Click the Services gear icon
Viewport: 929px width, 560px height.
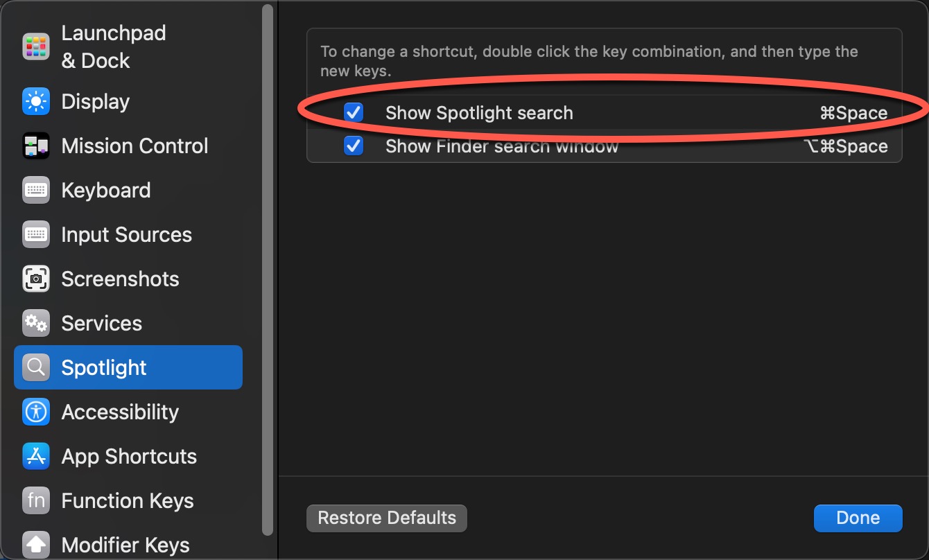click(x=35, y=323)
